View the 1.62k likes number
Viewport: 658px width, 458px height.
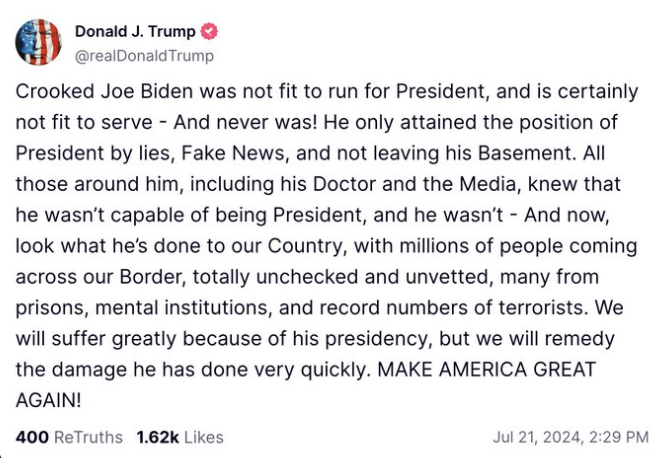[x=158, y=437]
